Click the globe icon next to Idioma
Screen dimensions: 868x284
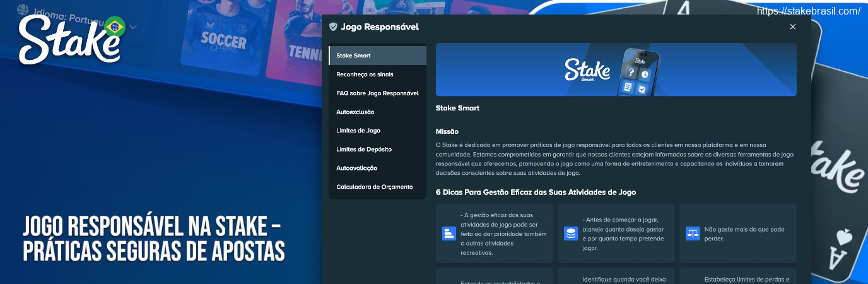pos(23,9)
